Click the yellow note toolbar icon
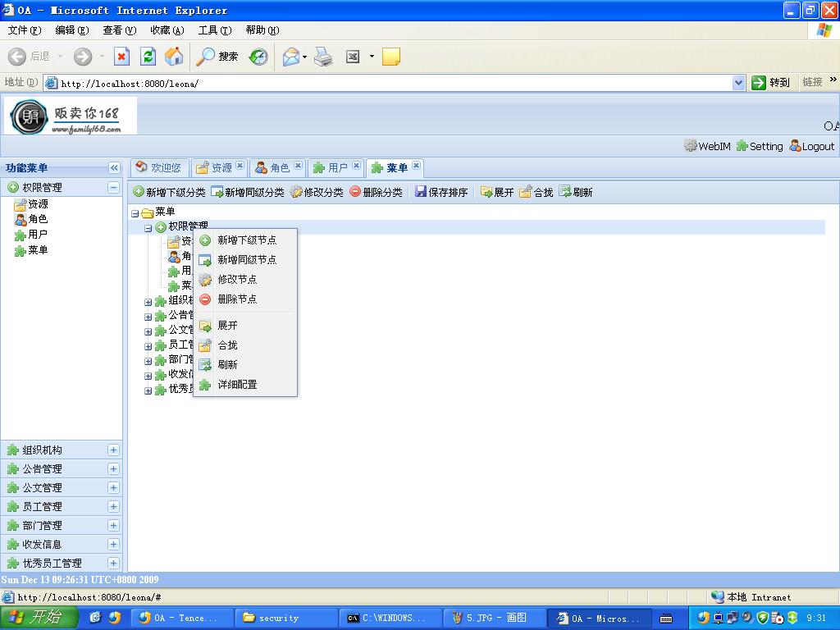Image resolution: width=840 pixels, height=630 pixels. point(391,57)
